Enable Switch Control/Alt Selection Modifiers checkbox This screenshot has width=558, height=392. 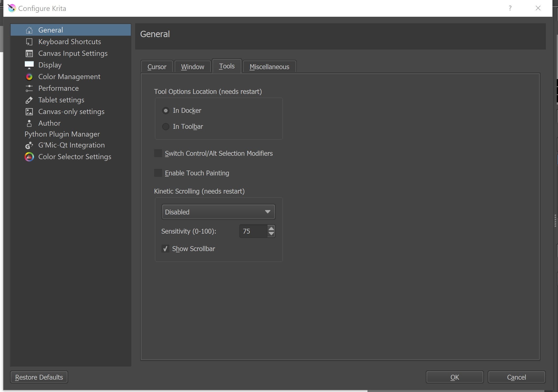[158, 153]
